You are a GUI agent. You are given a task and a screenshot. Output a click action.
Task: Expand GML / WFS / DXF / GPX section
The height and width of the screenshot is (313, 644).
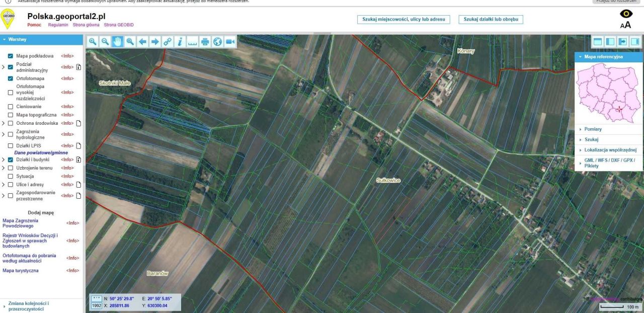click(x=609, y=163)
